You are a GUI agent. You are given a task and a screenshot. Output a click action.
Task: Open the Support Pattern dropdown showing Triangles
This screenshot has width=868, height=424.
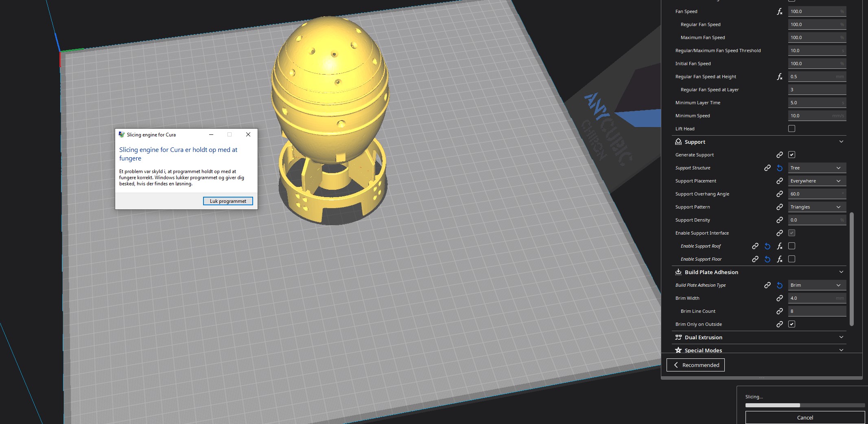(817, 207)
